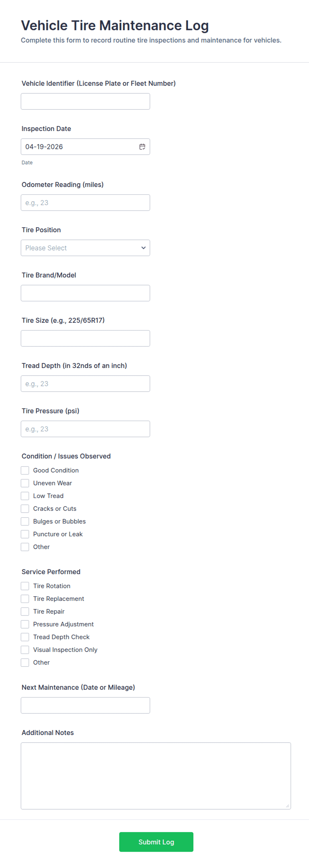
Task: Tick the Uneven Wear checkbox
Action: pyautogui.click(x=25, y=483)
